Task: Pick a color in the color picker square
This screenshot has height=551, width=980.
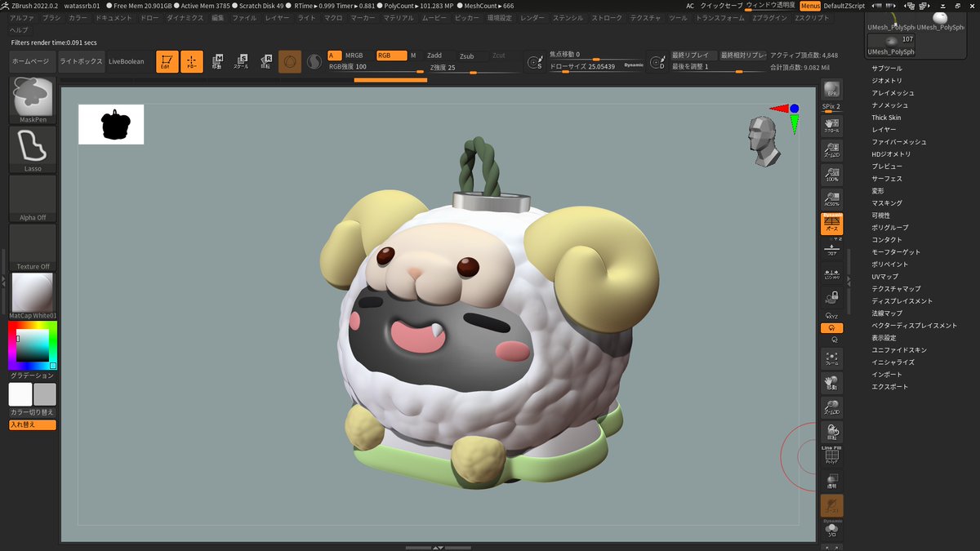Action: coord(33,346)
